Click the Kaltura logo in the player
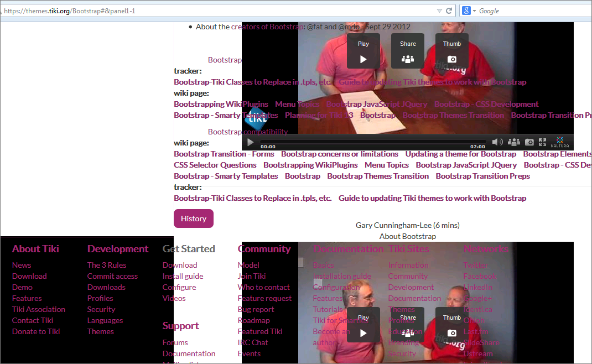Screen dimensions: 592x364 (x=560, y=142)
